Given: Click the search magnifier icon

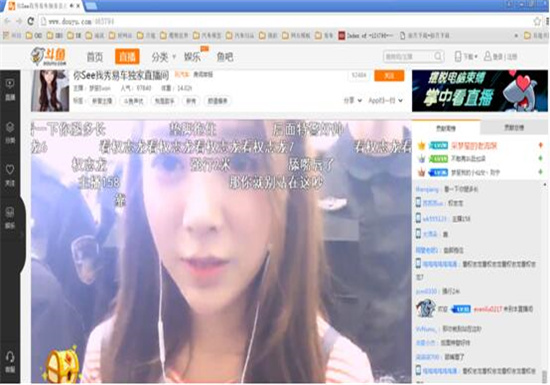Looking at the screenshot, I should (438, 56).
